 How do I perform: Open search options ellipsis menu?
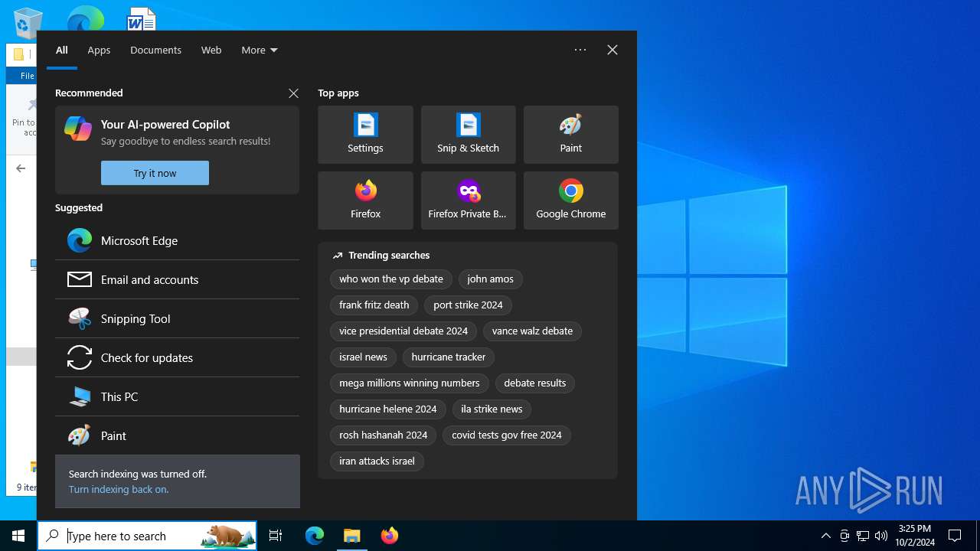580,50
